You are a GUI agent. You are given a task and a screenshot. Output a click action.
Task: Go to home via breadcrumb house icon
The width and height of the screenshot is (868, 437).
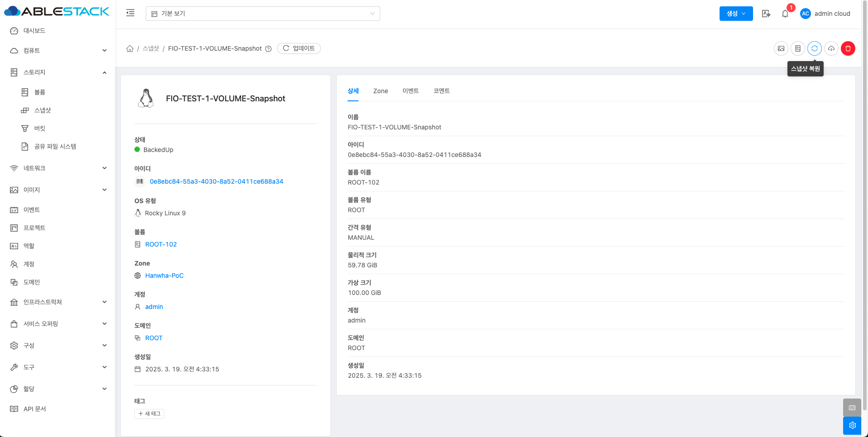[x=130, y=48]
